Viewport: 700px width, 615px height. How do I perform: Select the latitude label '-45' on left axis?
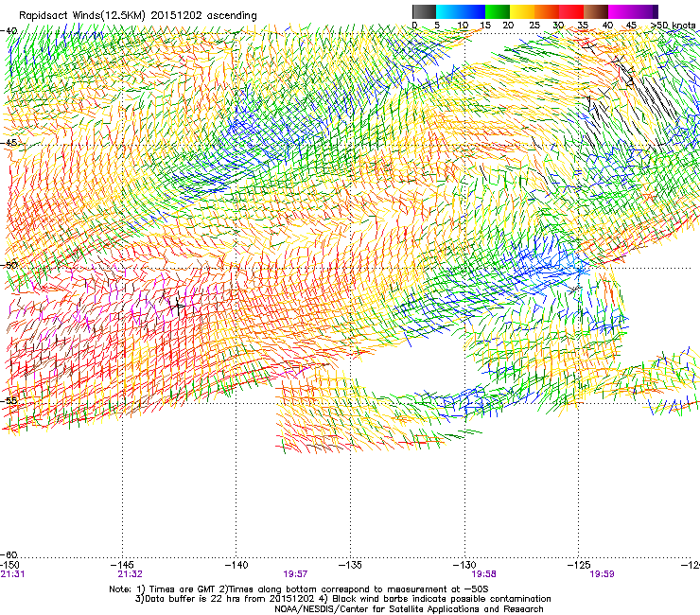click(9, 143)
